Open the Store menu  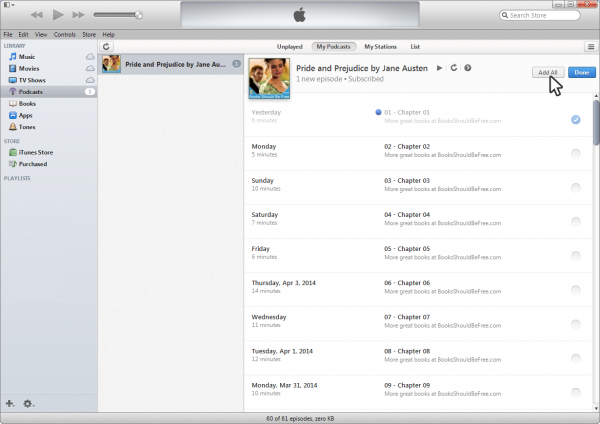pos(89,34)
